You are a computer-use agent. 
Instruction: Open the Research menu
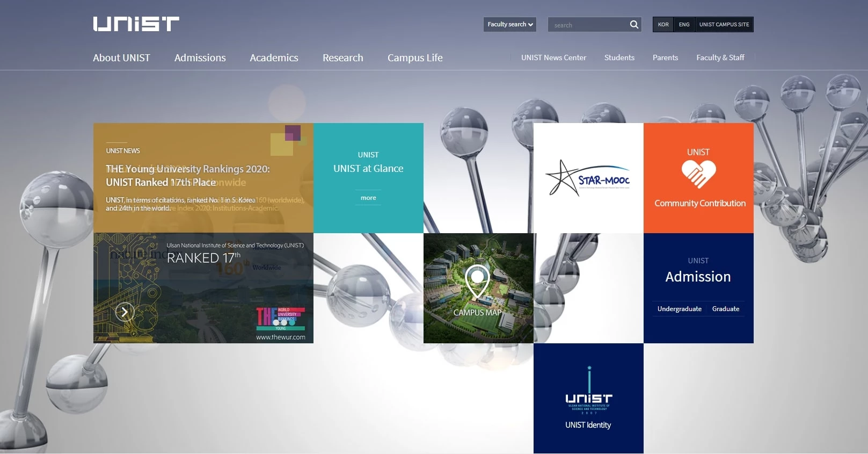click(343, 57)
